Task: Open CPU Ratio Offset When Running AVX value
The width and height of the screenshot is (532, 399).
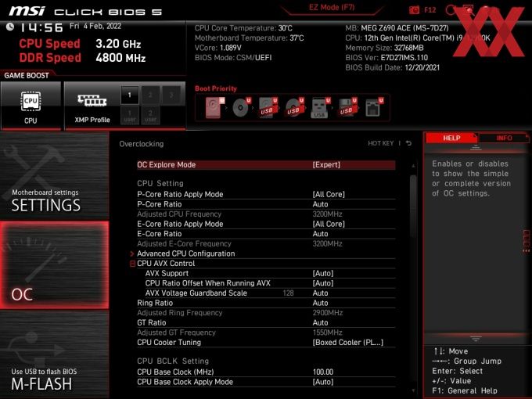Action: (x=323, y=283)
